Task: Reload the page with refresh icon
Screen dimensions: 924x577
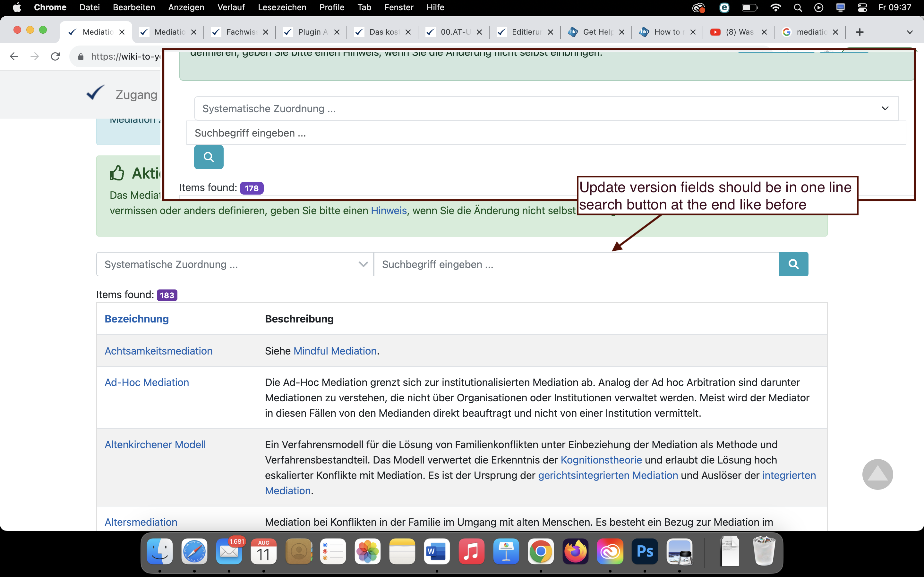Action: [x=56, y=56]
